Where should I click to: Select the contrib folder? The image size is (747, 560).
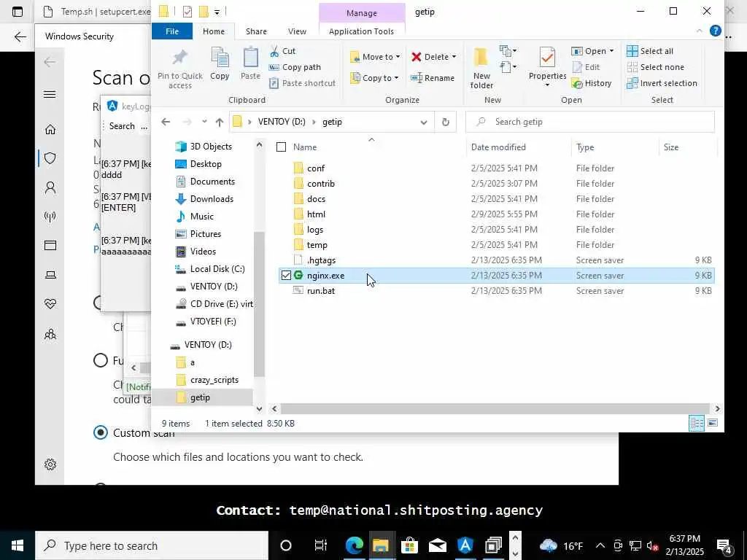[321, 183]
